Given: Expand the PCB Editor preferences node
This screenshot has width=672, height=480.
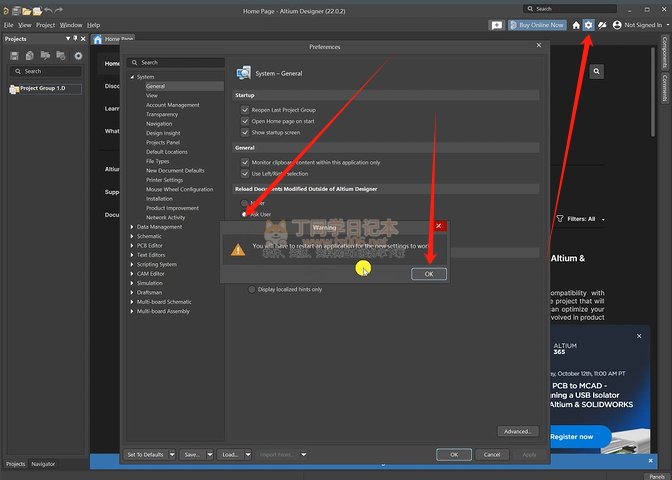Looking at the screenshot, I should pos(132,245).
